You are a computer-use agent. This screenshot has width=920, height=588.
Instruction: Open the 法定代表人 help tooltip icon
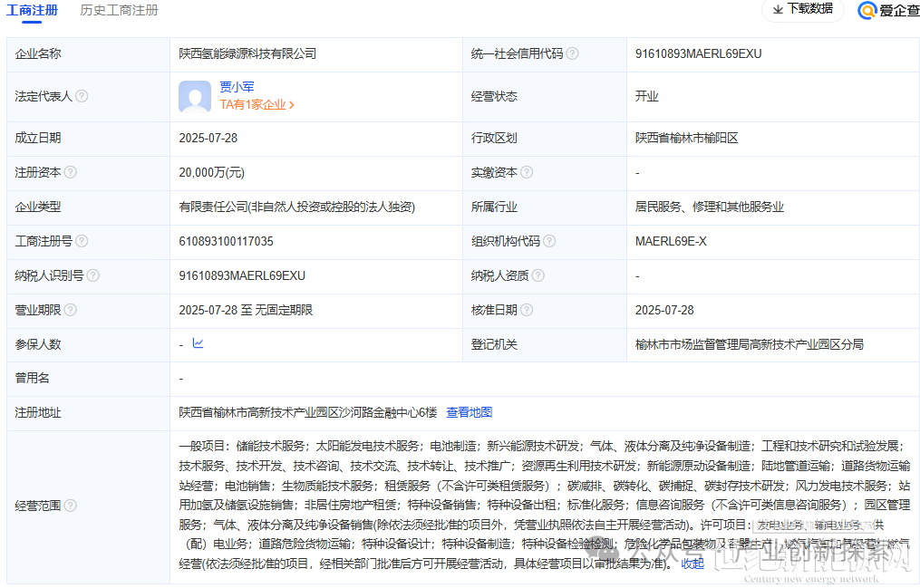[x=82, y=95]
